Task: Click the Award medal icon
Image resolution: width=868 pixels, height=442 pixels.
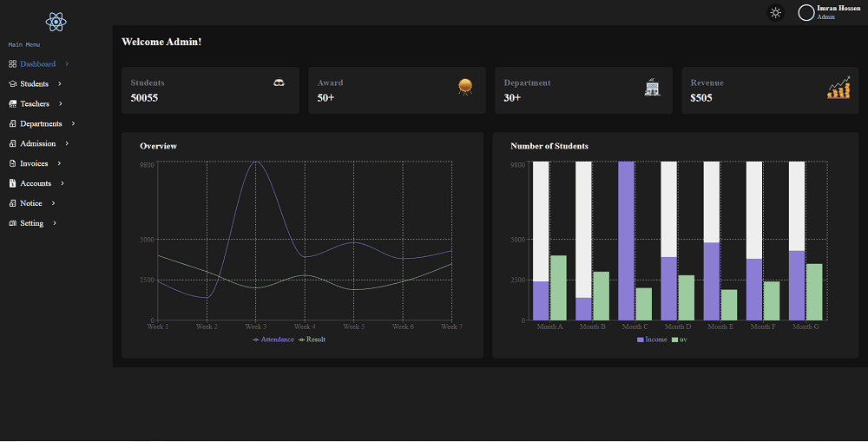Action: [x=465, y=85]
